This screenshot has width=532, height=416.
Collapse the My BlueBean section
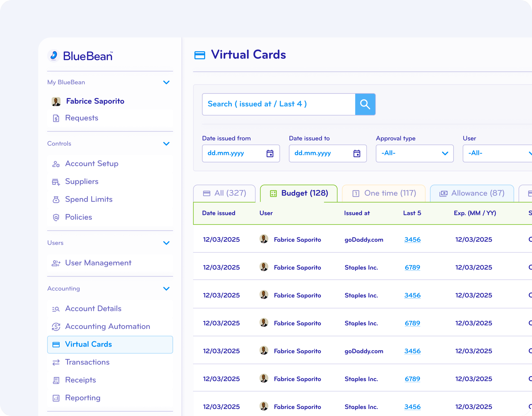167,82
